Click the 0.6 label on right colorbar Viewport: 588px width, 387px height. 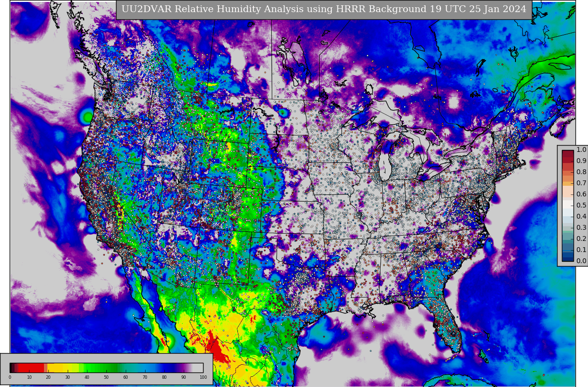tap(581, 194)
